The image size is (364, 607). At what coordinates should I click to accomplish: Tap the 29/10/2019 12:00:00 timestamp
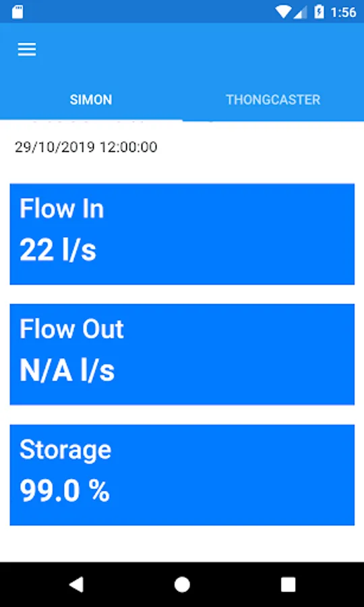point(86,147)
